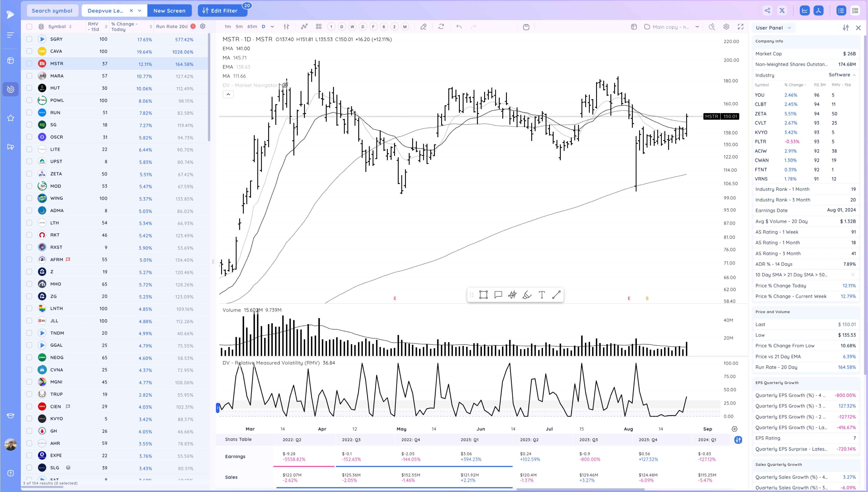Select the Text drawing tool
This screenshot has height=492, width=868.
tap(542, 295)
